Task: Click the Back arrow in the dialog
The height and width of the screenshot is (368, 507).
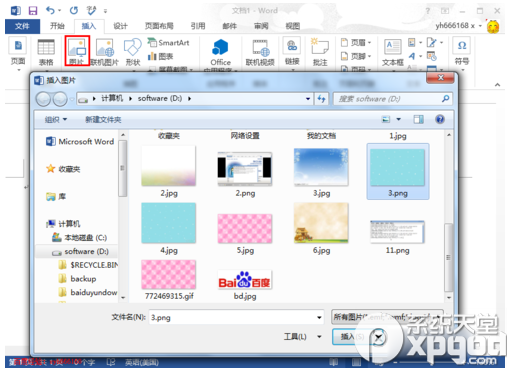Action: tap(43, 99)
